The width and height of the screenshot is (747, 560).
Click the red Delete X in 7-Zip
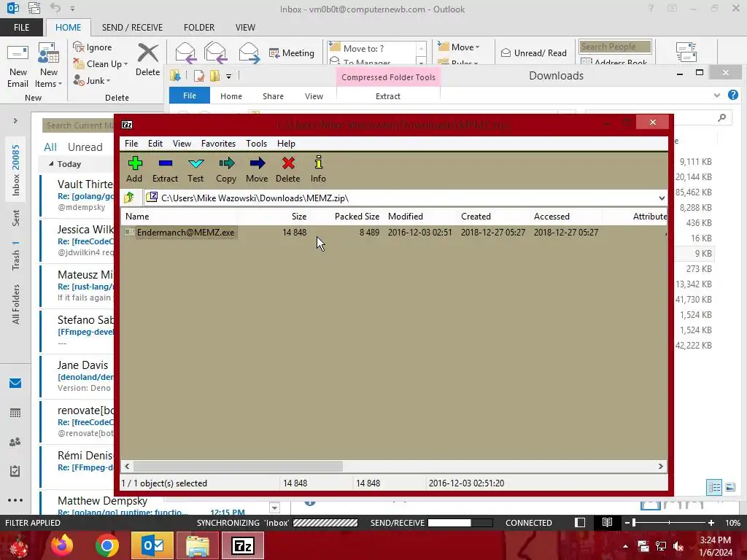click(287, 169)
